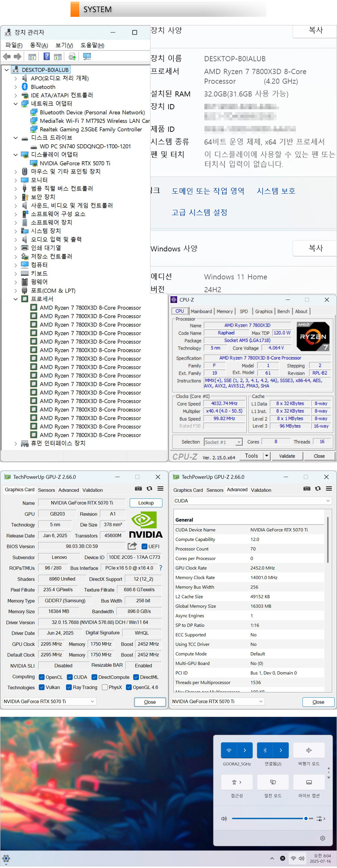This screenshot has width=337, height=868.
Task: Open the CUDA dropdown in Advanced tab
Action: click(x=252, y=501)
